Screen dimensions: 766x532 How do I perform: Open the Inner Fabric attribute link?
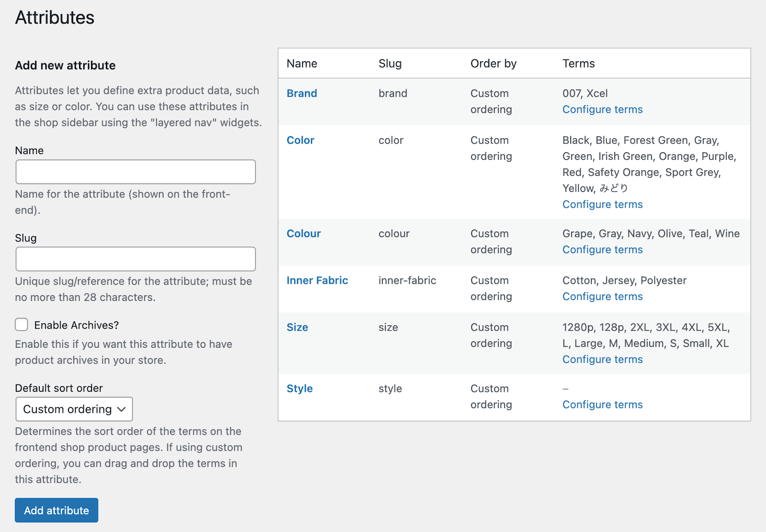(x=317, y=280)
